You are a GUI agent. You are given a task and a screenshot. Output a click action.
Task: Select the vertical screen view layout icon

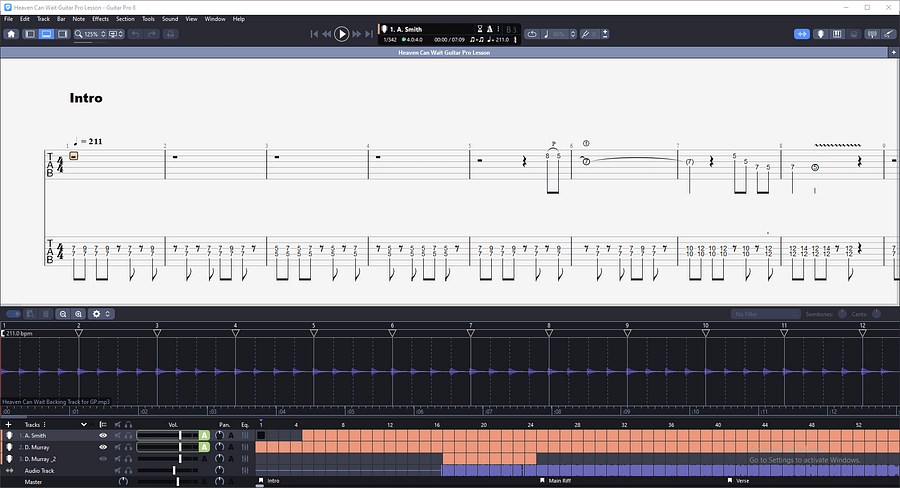[63, 34]
